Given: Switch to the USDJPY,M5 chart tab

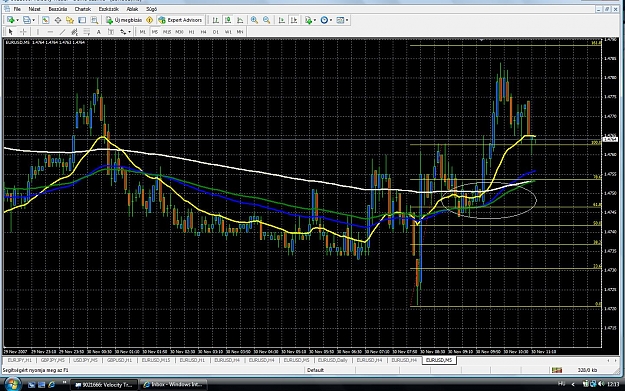Looking at the screenshot, I should [x=85, y=360].
